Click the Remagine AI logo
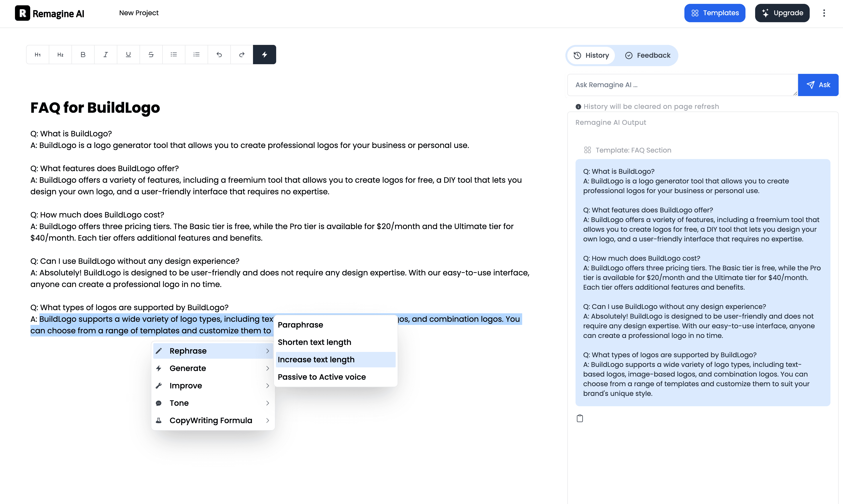Screen dimensions: 843x504 (49, 13)
